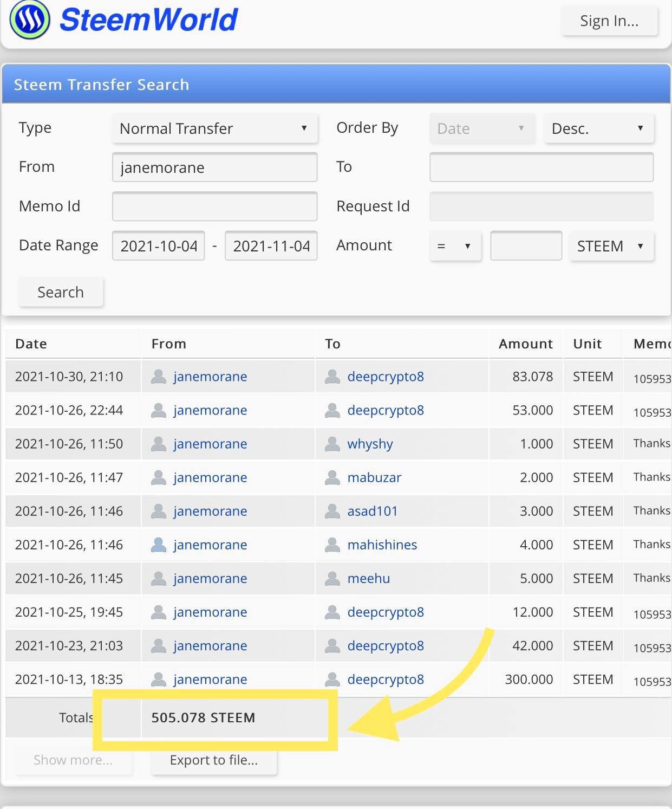Open the mahishines account link
The width and height of the screenshot is (672, 809).
(382, 545)
